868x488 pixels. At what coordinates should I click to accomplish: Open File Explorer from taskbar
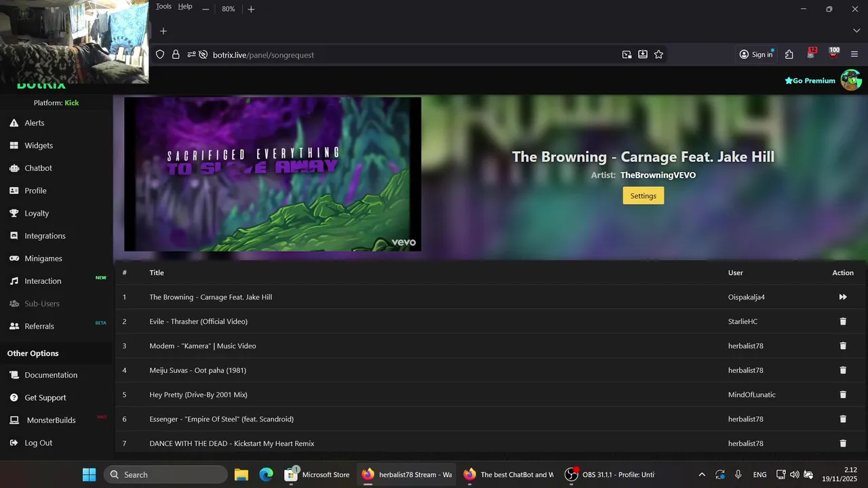pyautogui.click(x=241, y=474)
